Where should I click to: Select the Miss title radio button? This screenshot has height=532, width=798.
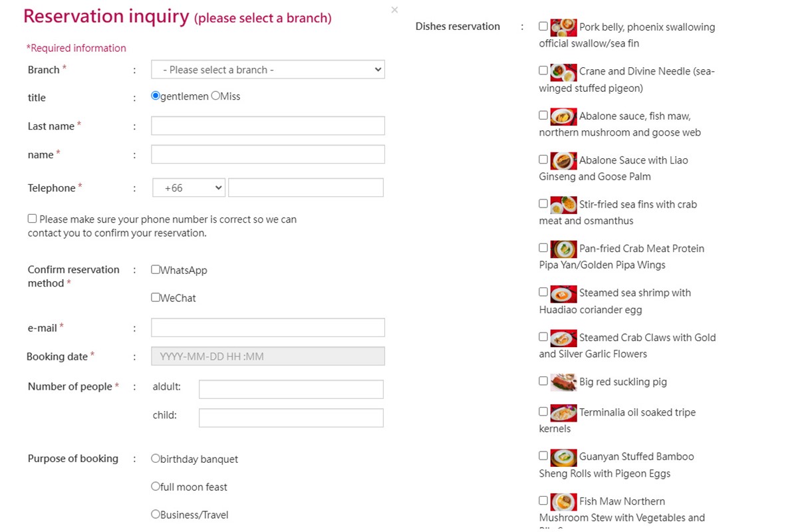click(215, 96)
